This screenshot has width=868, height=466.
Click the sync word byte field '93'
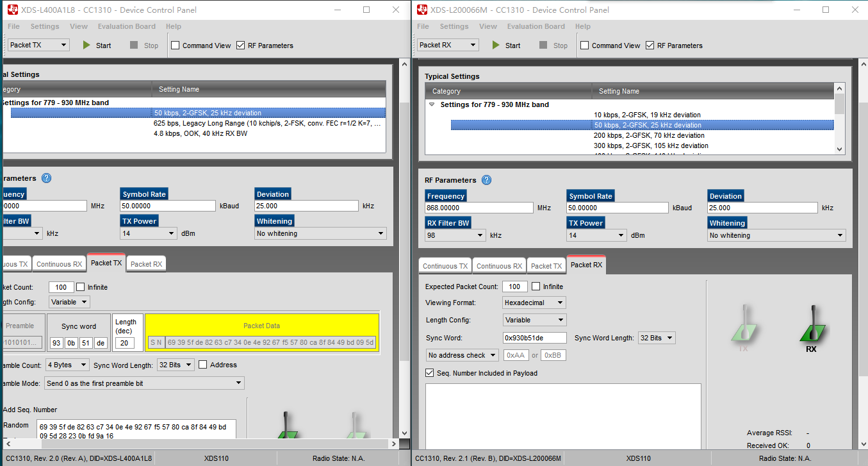pyautogui.click(x=57, y=343)
